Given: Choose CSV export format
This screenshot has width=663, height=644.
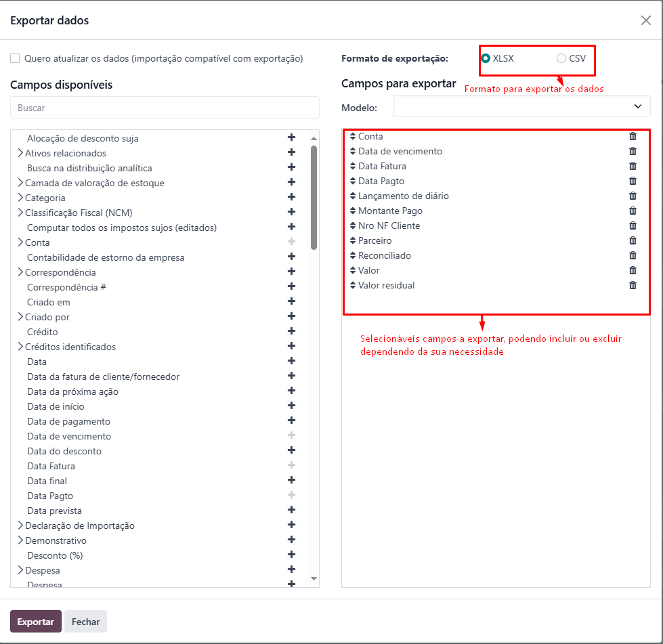Looking at the screenshot, I should pos(561,58).
